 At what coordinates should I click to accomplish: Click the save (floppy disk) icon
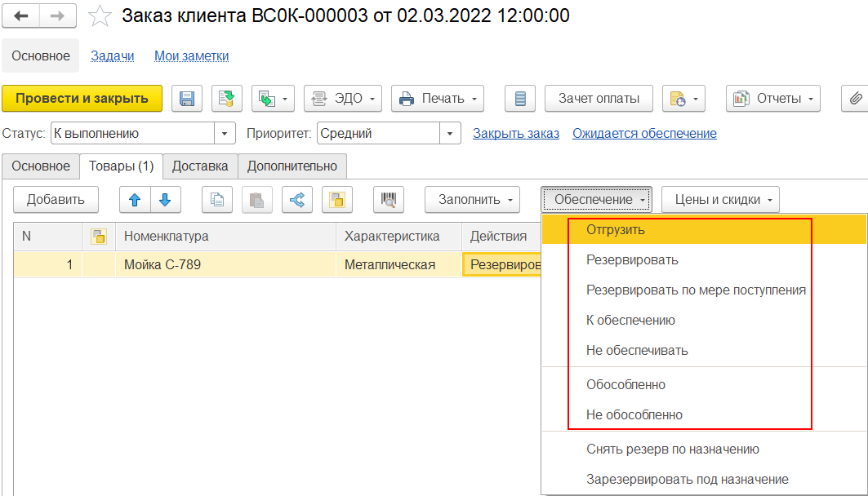187,99
